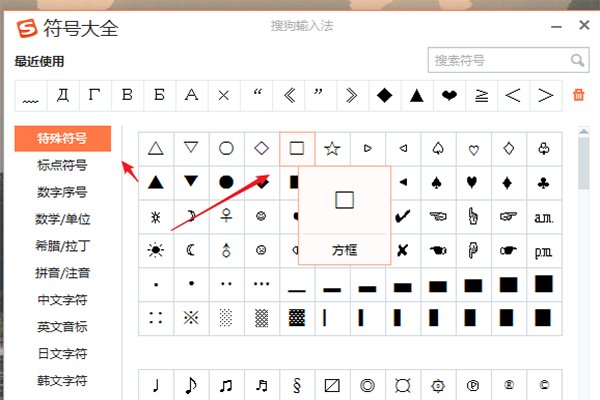600x400 pixels.
Task: Insert the a.m. symbol
Action: [544, 216]
